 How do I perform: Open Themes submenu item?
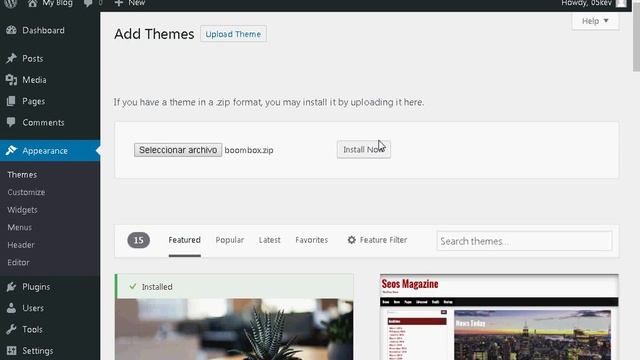coord(22,175)
